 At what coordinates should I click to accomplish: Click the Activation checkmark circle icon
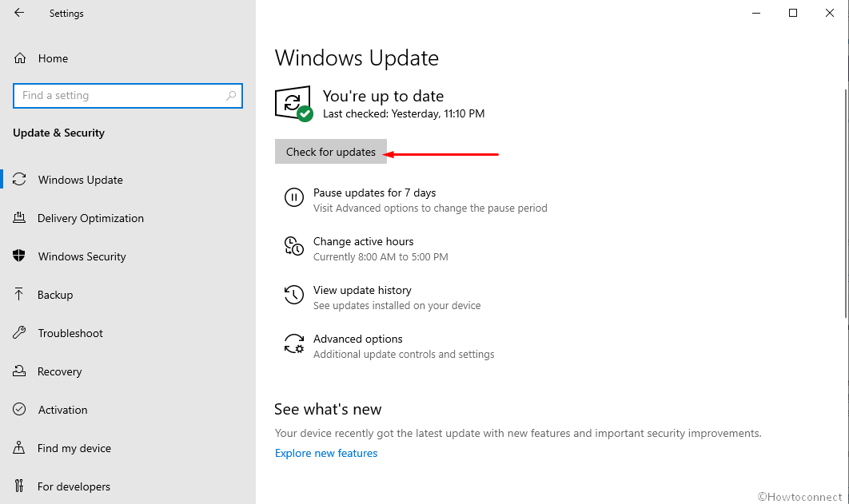(19, 410)
